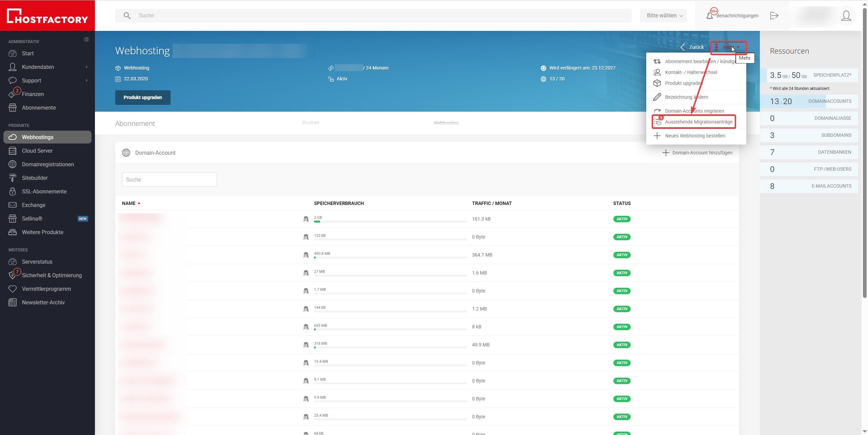868x435 pixels.
Task: Click the Produkt upgraden button
Action: pyautogui.click(x=143, y=97)
